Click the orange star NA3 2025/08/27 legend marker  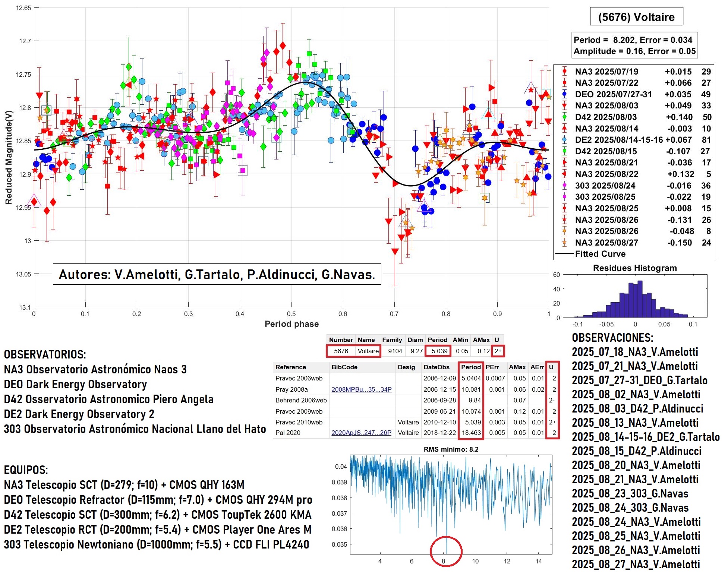click(x=564, y=243)
